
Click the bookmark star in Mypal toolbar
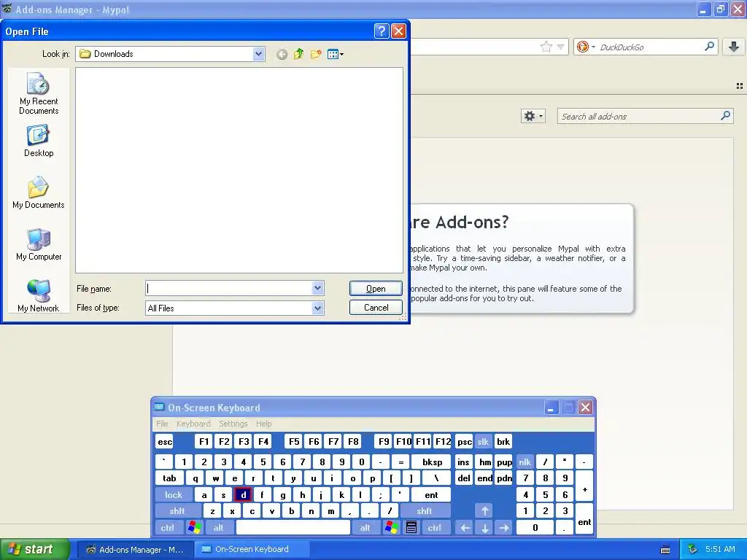(x=546, y=47)
